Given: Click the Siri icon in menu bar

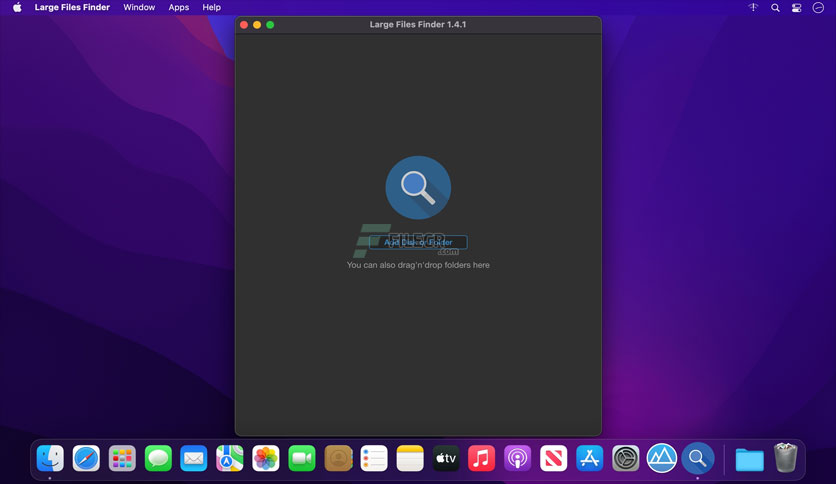Looking at the screenshot, I should click(x=818, y=7).
